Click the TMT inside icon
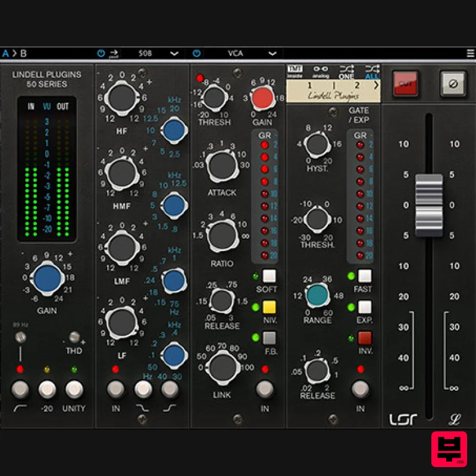Screen dimensions: 476x476 click(x=295, y=71)
